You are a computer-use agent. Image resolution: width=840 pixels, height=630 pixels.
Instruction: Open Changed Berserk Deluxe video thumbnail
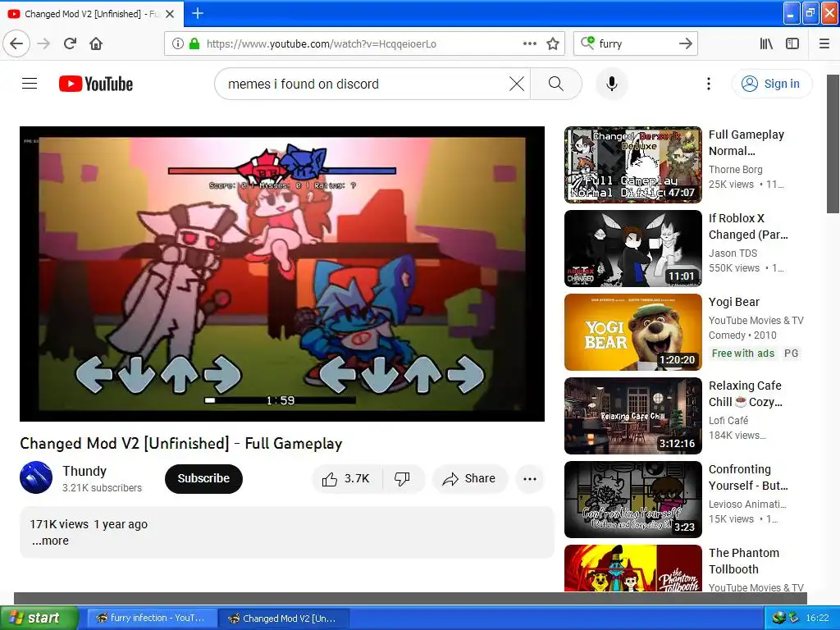point(632,164)
